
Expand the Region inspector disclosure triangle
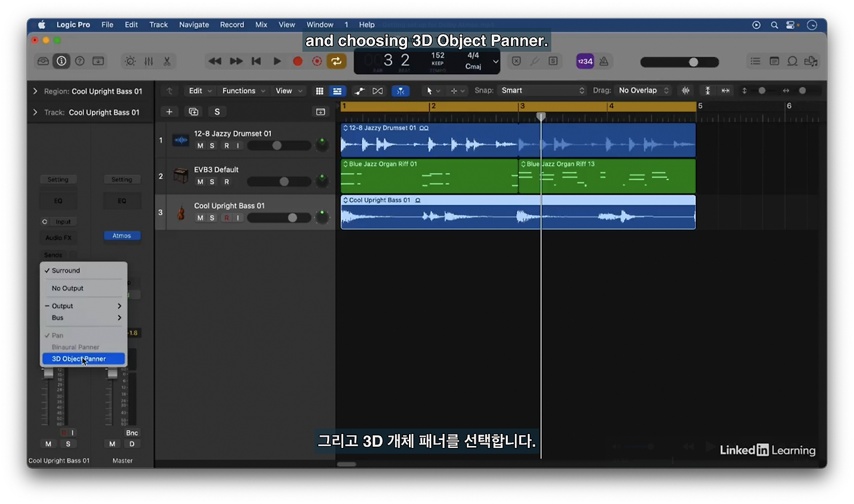point(35,91)
